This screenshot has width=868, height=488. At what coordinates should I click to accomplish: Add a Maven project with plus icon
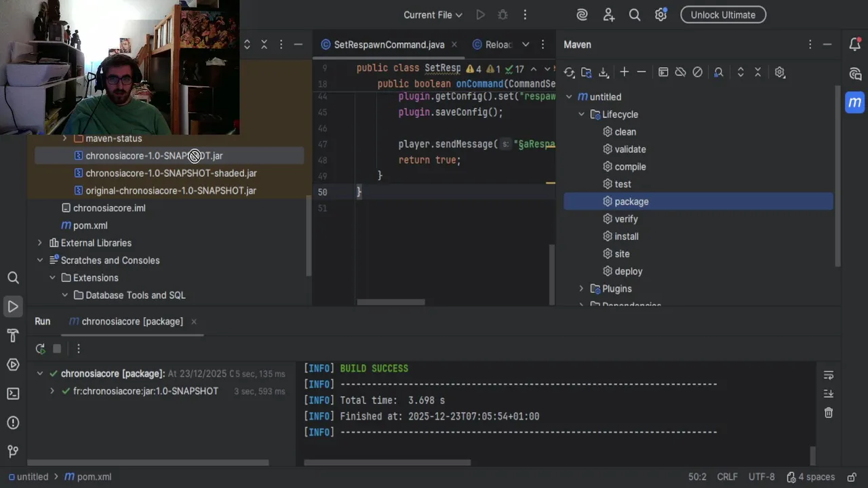624,72
